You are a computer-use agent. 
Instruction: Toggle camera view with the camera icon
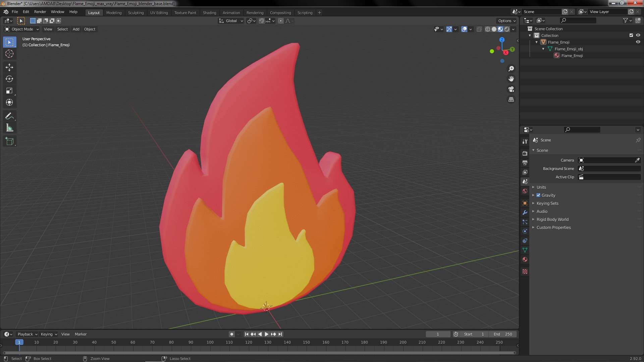(511, 89)
